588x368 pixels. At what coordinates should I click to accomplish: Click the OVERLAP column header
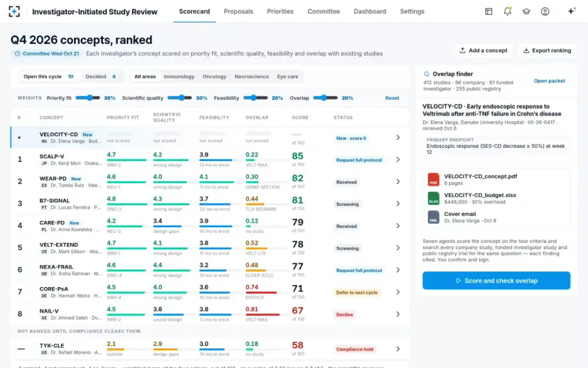pyautogui.click(x=257, y=118)
